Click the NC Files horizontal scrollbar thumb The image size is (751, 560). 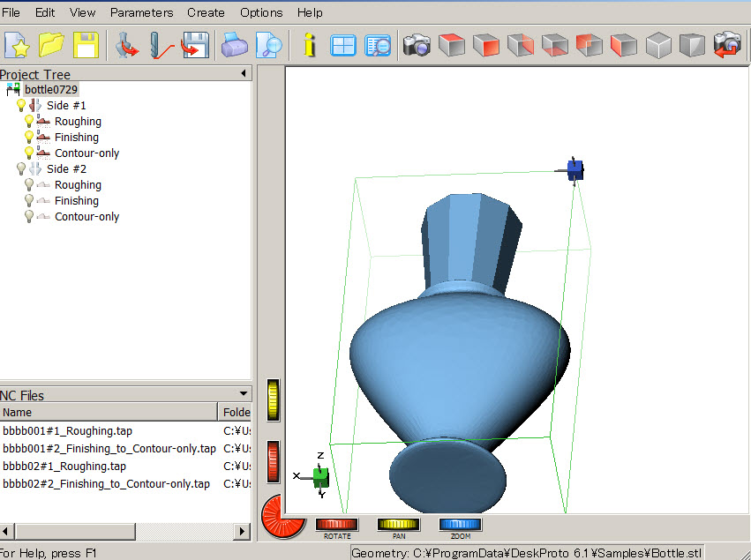[x=75, y=531]
